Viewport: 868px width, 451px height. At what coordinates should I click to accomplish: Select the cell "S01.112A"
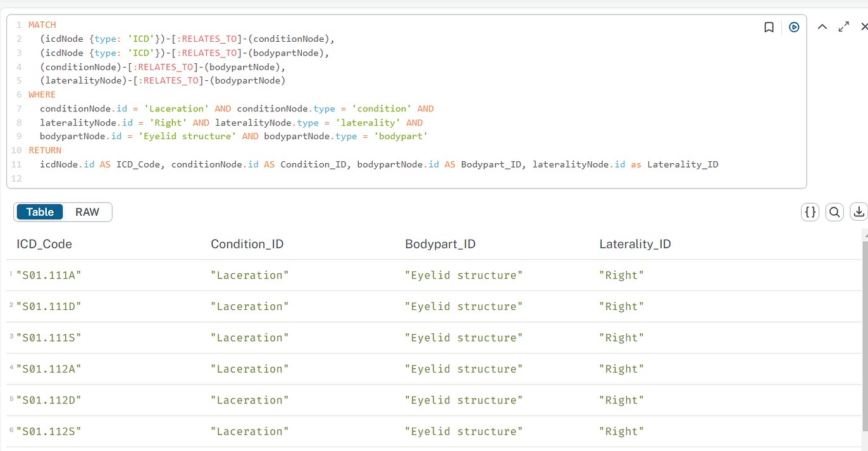[49, 369]
